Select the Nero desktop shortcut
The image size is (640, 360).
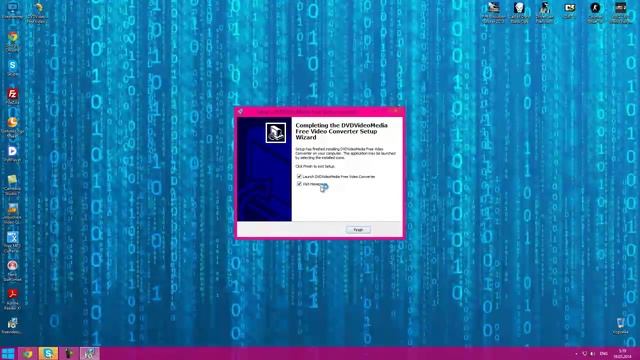(x=12, y=270)
